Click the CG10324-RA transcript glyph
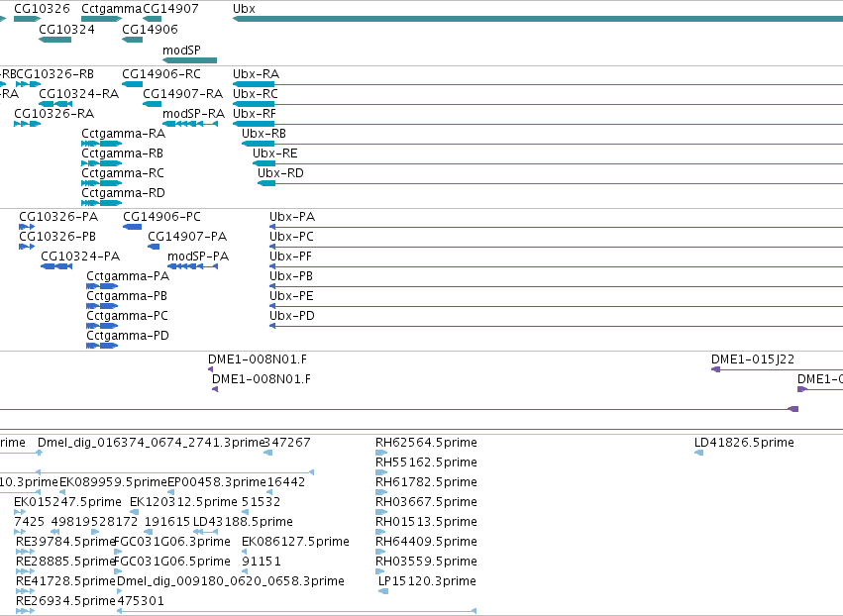Screen dimensions: 843x616 pyautogui.click(x=55, y=104)
